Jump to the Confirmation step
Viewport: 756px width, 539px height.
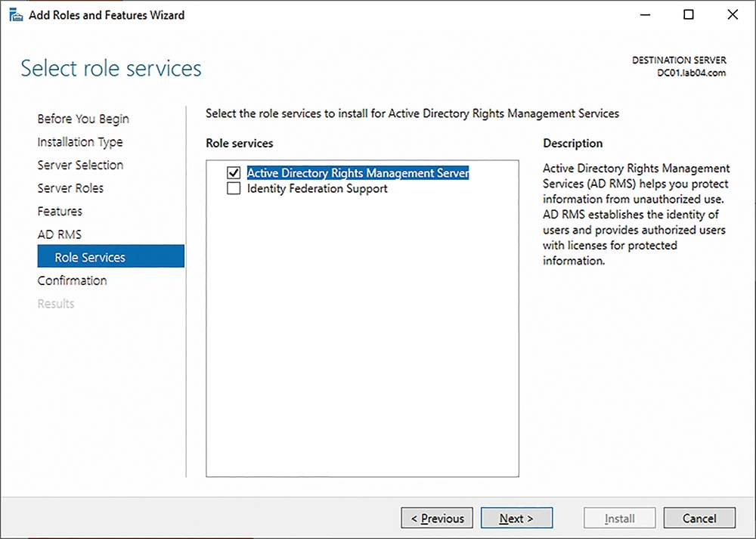[x=73, y=280]
